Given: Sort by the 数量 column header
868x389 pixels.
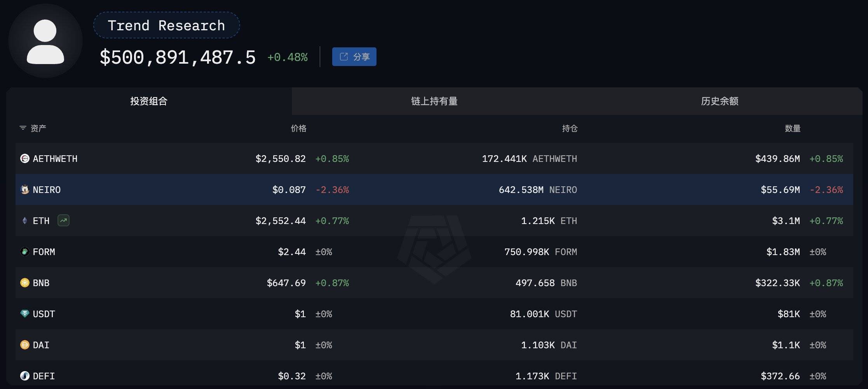Looking at the screenshot, I should 792,129.
